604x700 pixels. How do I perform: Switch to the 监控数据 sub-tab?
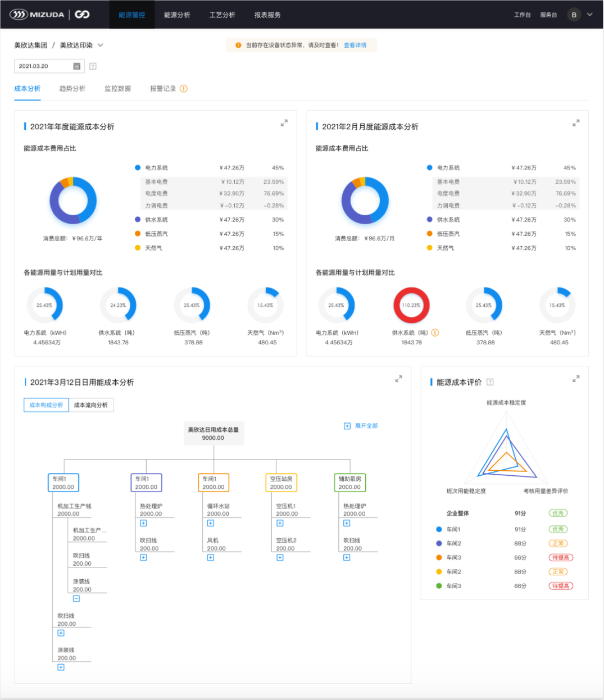click(x=117, y=89)
